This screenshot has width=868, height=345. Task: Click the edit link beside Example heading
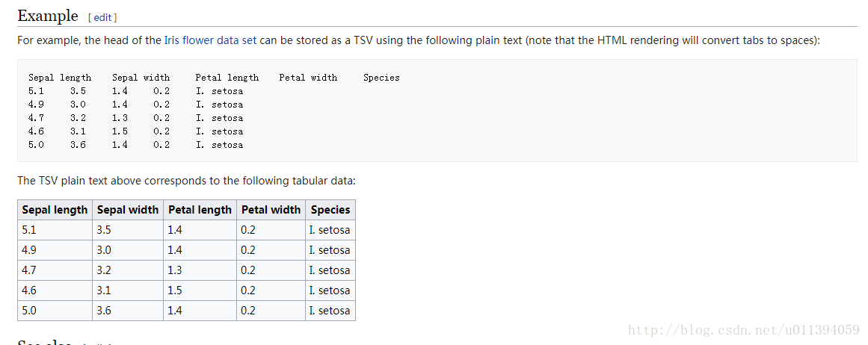[x=102, y=18]
